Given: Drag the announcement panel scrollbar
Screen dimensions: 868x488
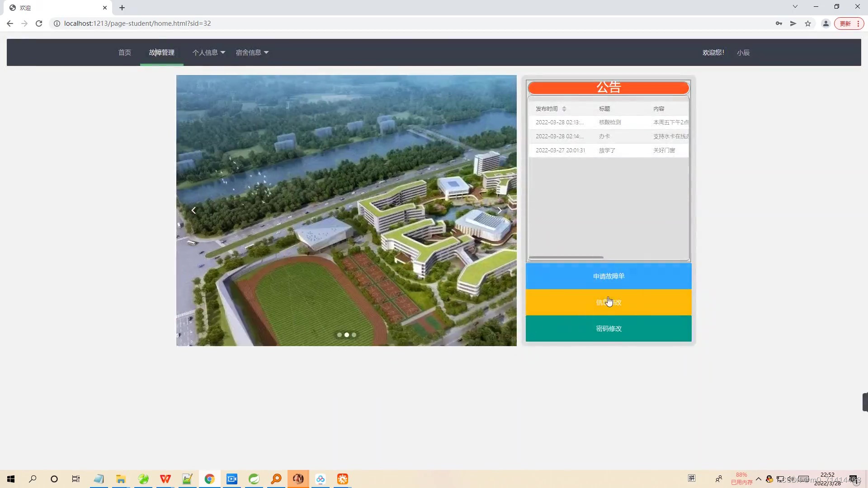Looking at the screenshot, I should click(x=566, y=257).
